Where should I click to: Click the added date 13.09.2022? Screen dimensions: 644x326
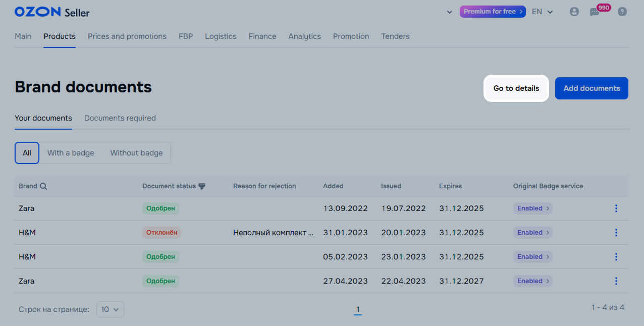[x=346, y=208]
